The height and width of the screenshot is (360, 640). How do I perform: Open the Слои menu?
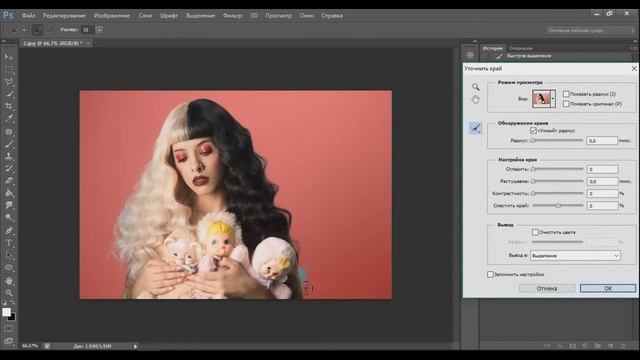(145, 16)
